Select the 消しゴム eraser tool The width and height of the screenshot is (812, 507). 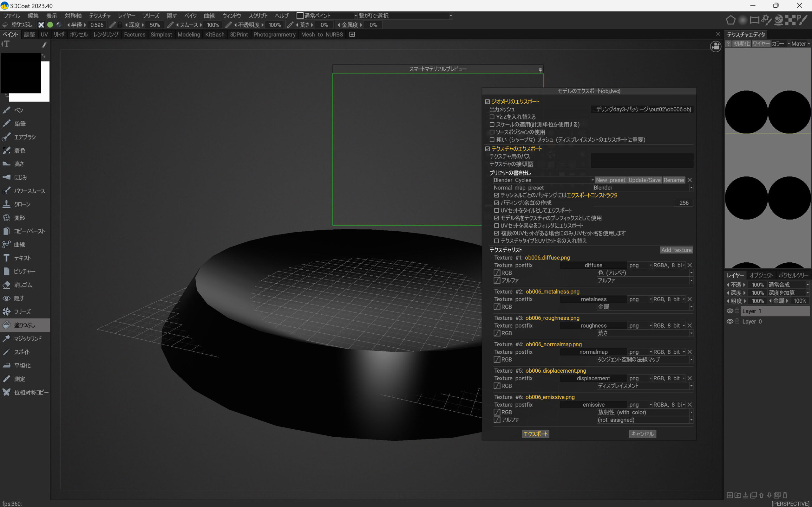click(x=23, y=285)
